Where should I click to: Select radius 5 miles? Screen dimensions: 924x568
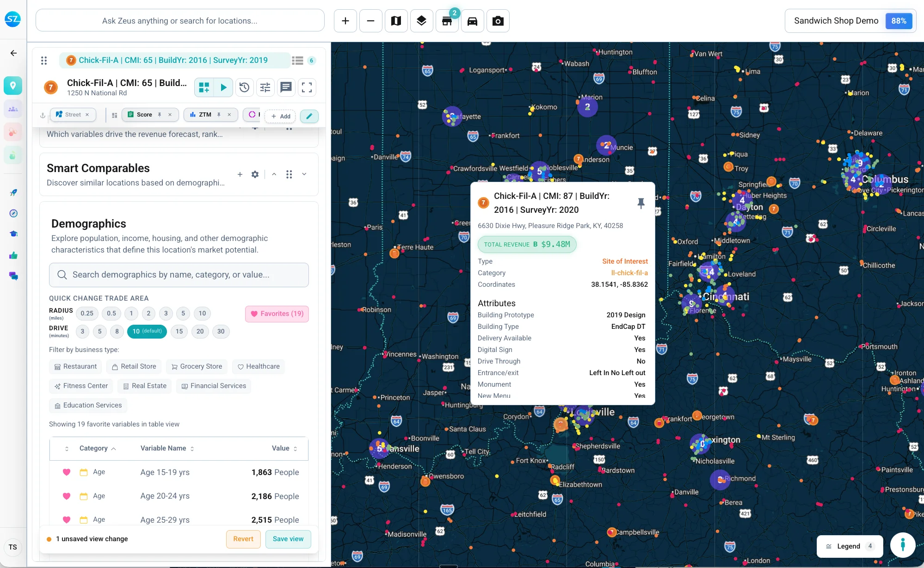(183, 314)
